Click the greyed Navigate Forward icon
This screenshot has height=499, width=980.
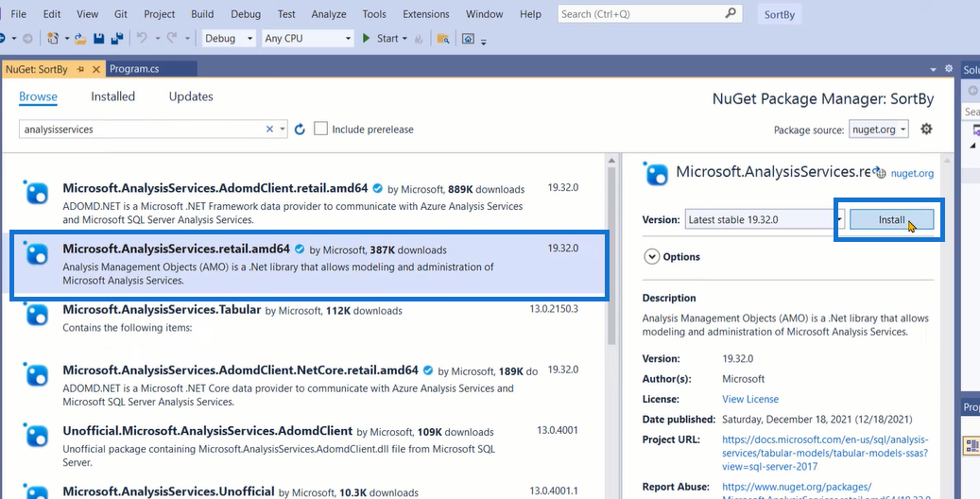[27, 39]
